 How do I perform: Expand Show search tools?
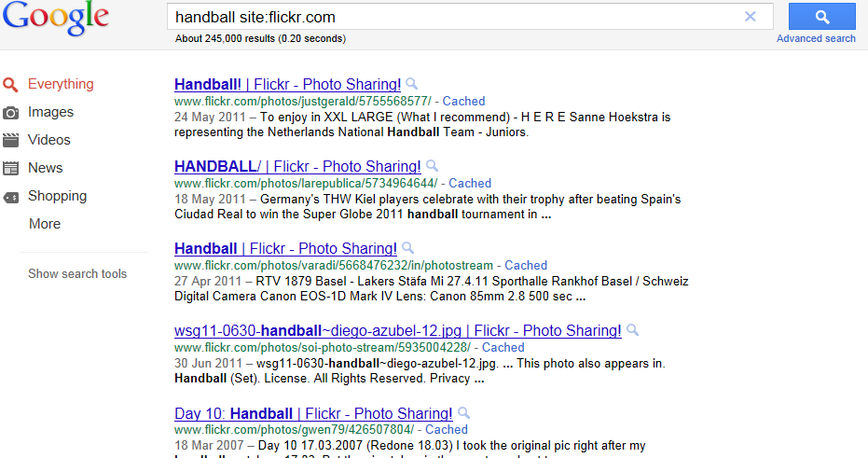77,273
